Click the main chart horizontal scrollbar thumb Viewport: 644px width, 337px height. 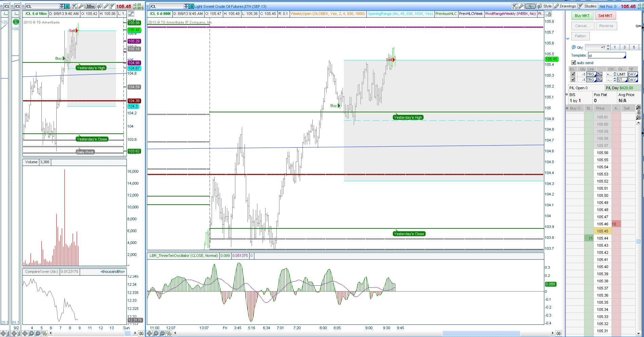pyautogui.click(x=481, y=334)
